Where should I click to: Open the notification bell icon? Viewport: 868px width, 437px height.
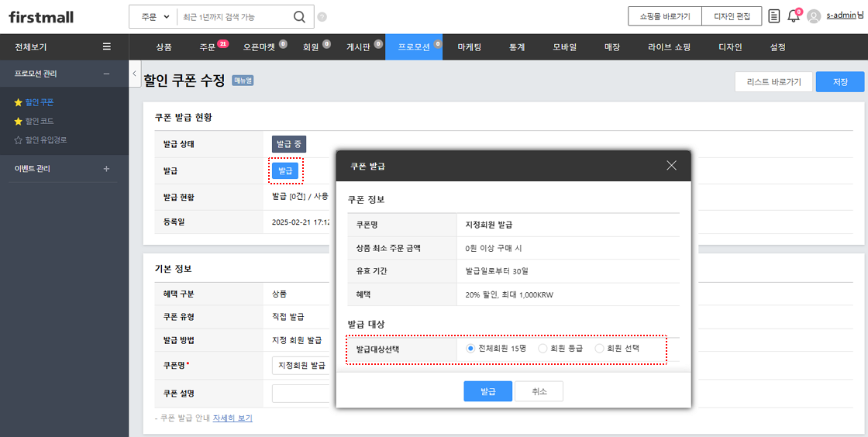click(794, 16)
